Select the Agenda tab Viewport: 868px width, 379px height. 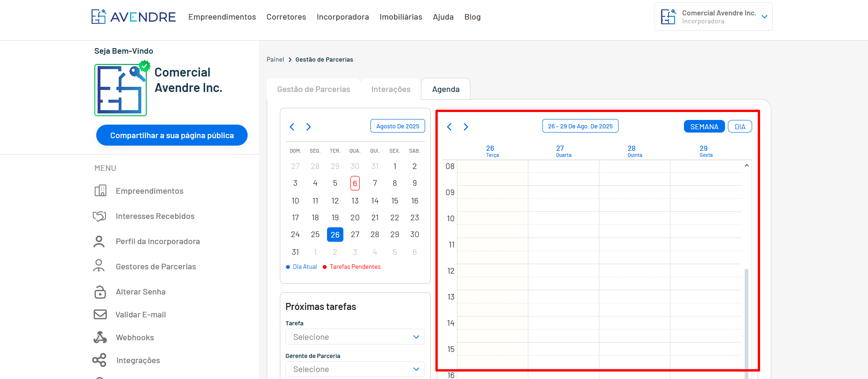(x=446, y=89)
